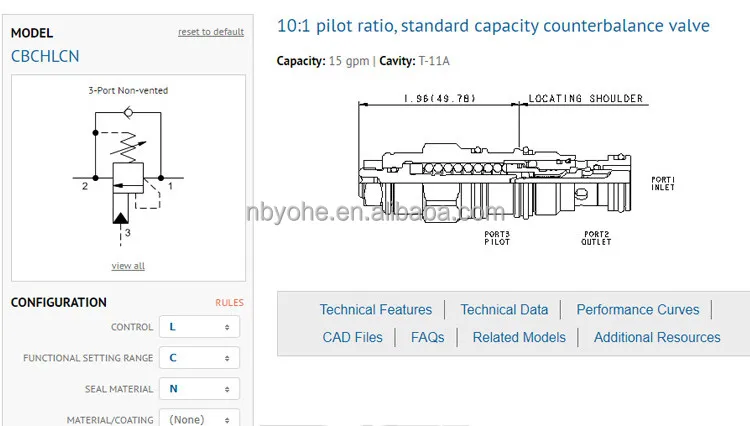The image size is (750, 426).
Task: Expand the Seal Material dropdown
Action: point(199,389)
